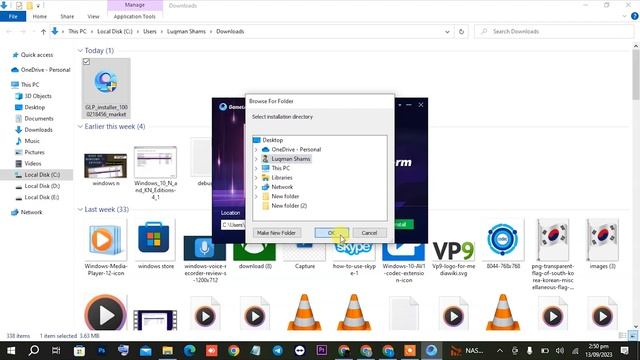Open Premiere Pro from the taskbar
The image size is (640, 360).
[322, 351]
